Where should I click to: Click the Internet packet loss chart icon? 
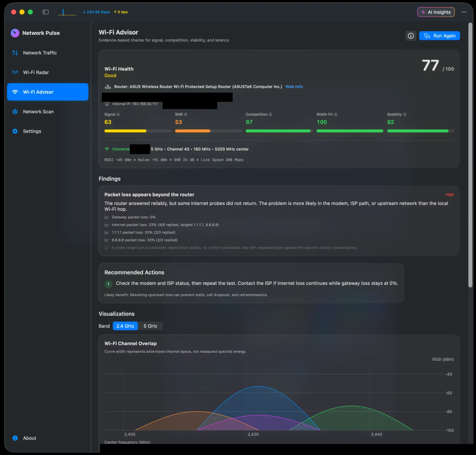click(107, 225)
